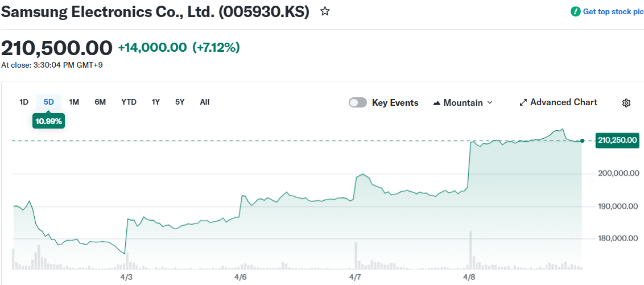
Task: Open the Advanced Chart link
Action: pos(558,102)
